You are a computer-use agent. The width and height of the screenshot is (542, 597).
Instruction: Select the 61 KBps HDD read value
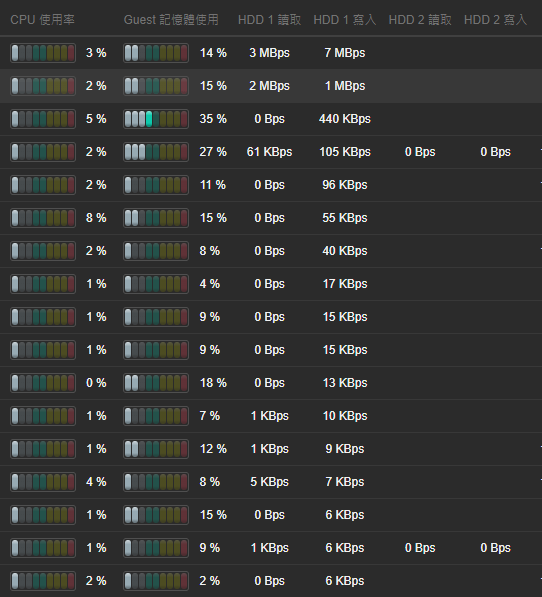click(x=269, y=152)
